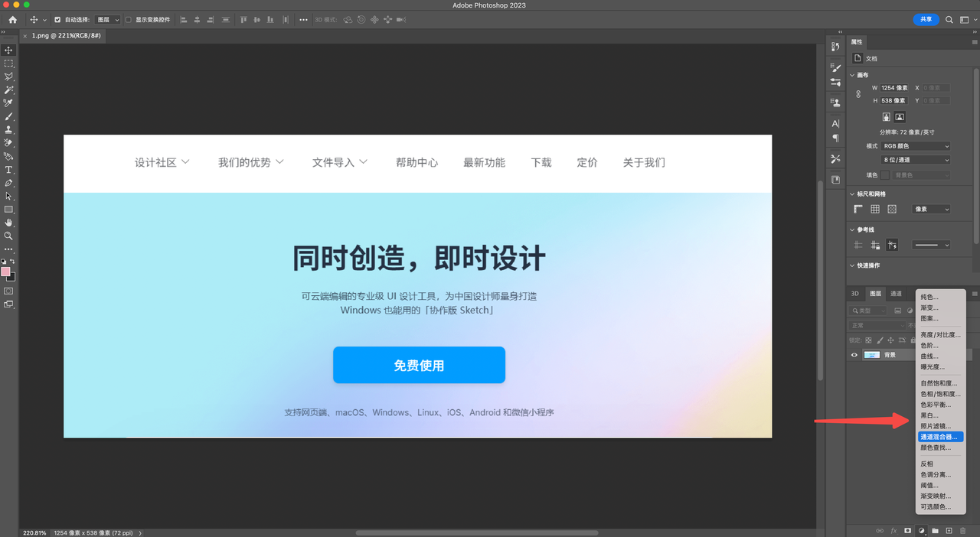This screenshot has height=537, width=980.
Task: Collapse the 参考线 section
Action: 853,229
